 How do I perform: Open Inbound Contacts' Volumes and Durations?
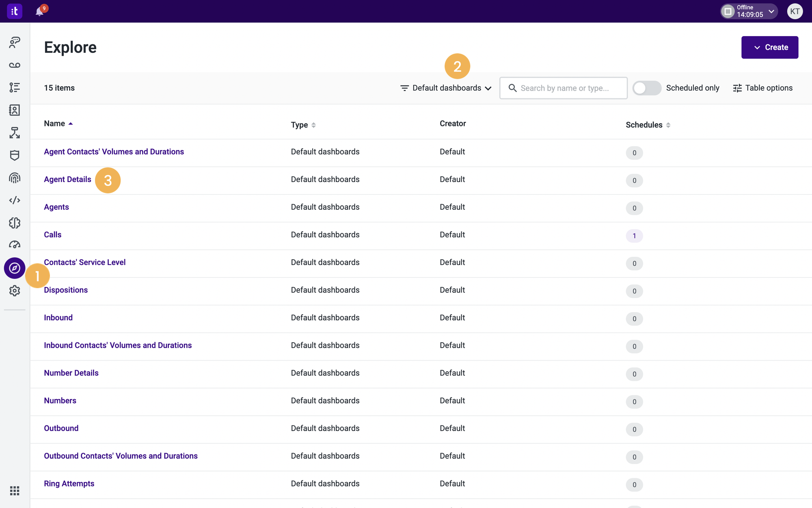(x=118, y=345)
